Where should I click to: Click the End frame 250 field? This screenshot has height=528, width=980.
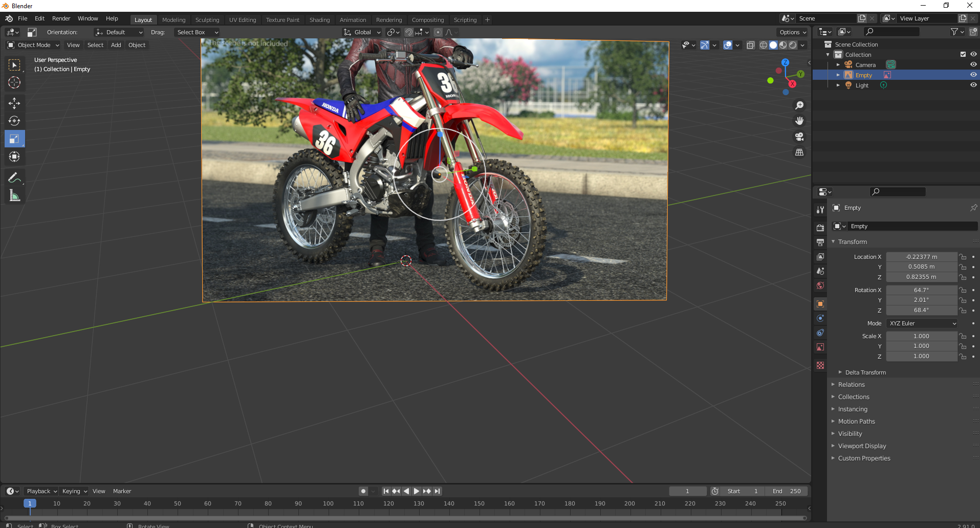click(x=787, y=491)
